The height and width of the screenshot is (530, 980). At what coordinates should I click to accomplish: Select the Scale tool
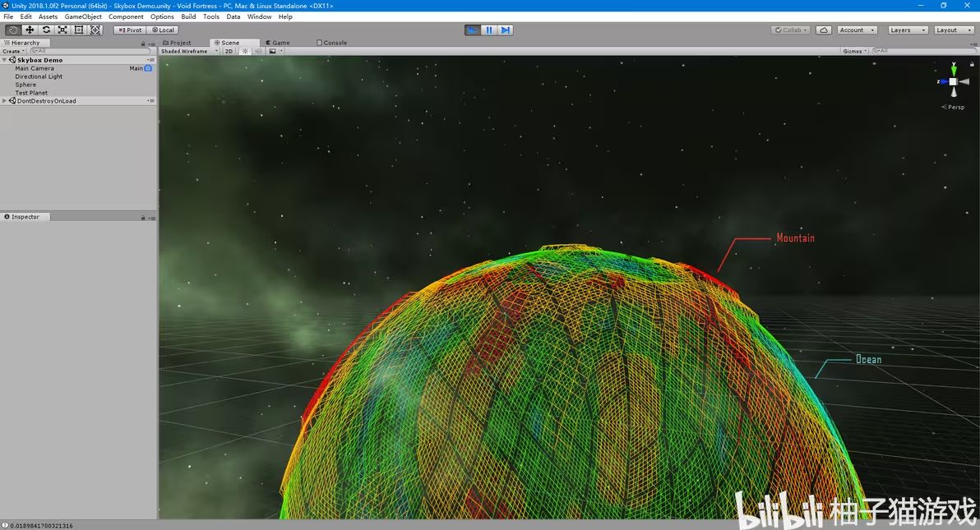click(x=62, y=30)
